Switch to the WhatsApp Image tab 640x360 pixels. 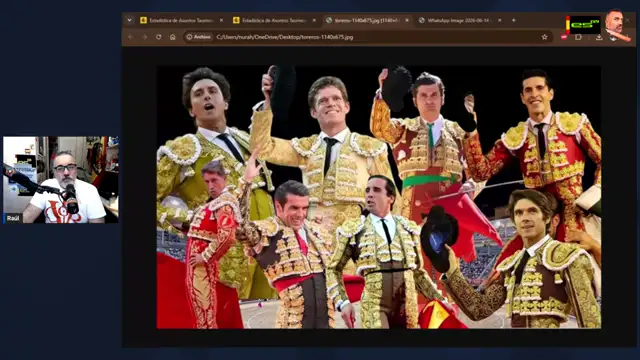click(x=460, y=20)
